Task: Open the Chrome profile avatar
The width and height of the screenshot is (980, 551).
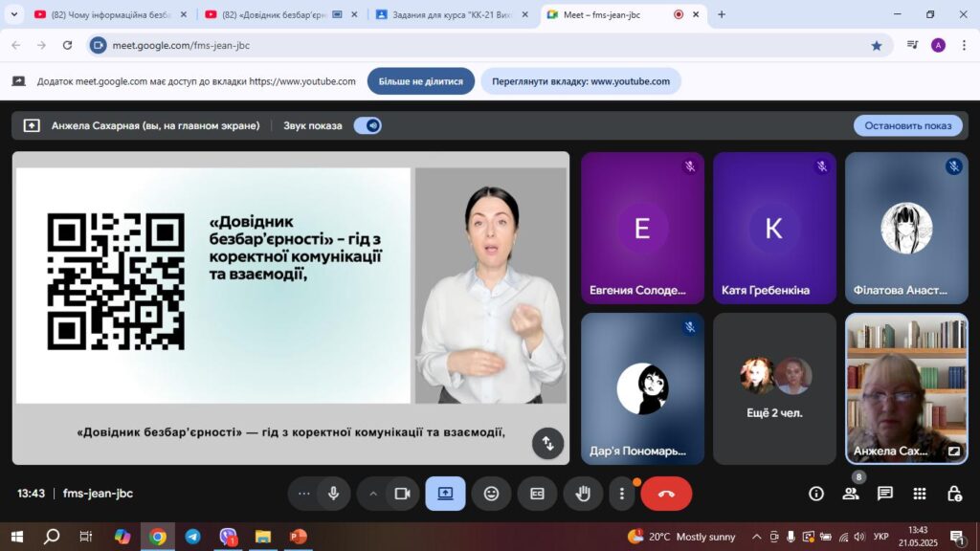Action: point(938,45)
